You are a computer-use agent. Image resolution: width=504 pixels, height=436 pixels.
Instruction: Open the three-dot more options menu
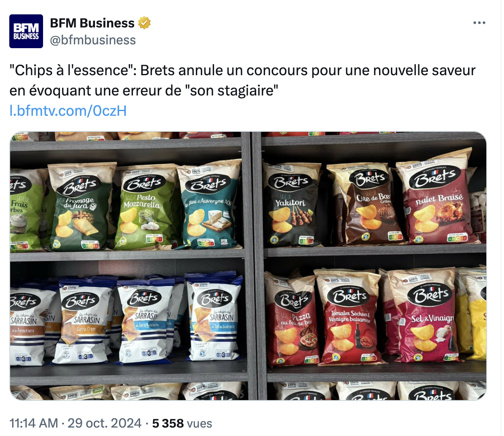pos(479,23)
